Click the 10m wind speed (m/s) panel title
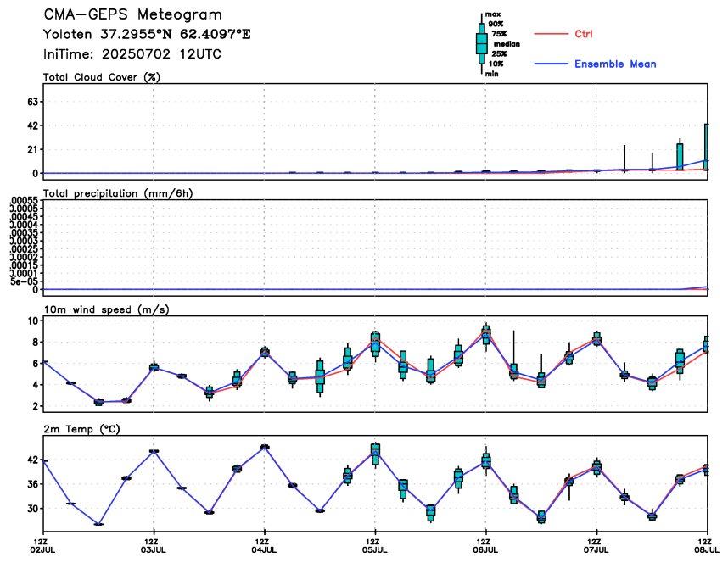This screenshot has width=728, height=563. point(106,309)
